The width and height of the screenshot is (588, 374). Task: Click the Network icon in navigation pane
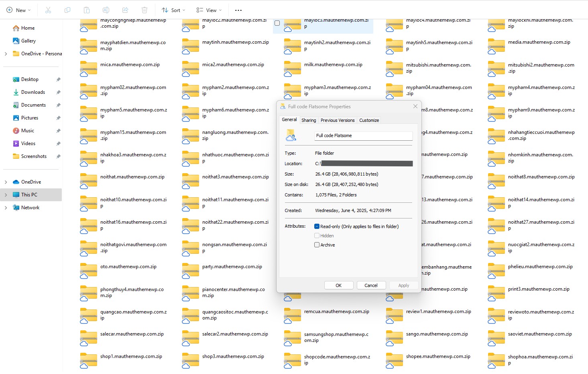[16, 208]
